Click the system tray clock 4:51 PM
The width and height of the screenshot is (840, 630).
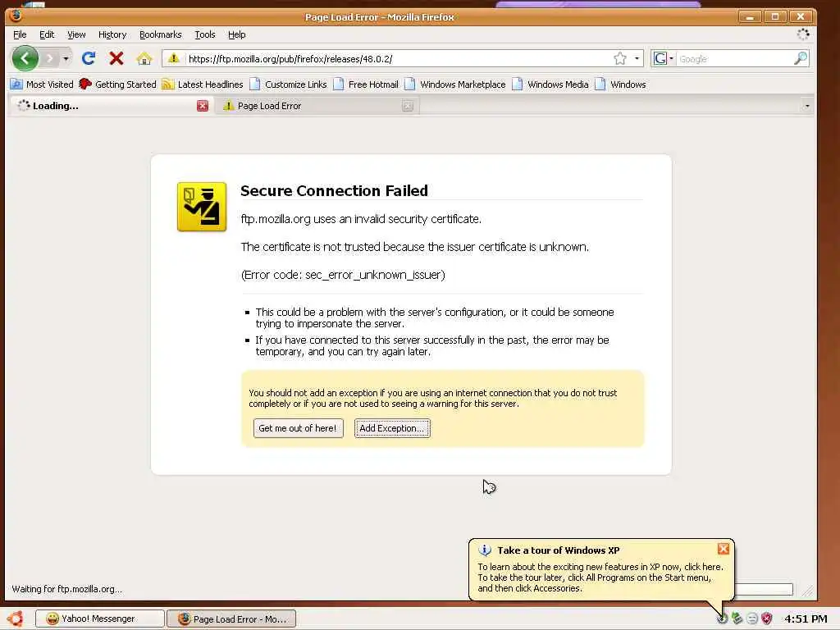pyautogui.click(x=806, y=619)
